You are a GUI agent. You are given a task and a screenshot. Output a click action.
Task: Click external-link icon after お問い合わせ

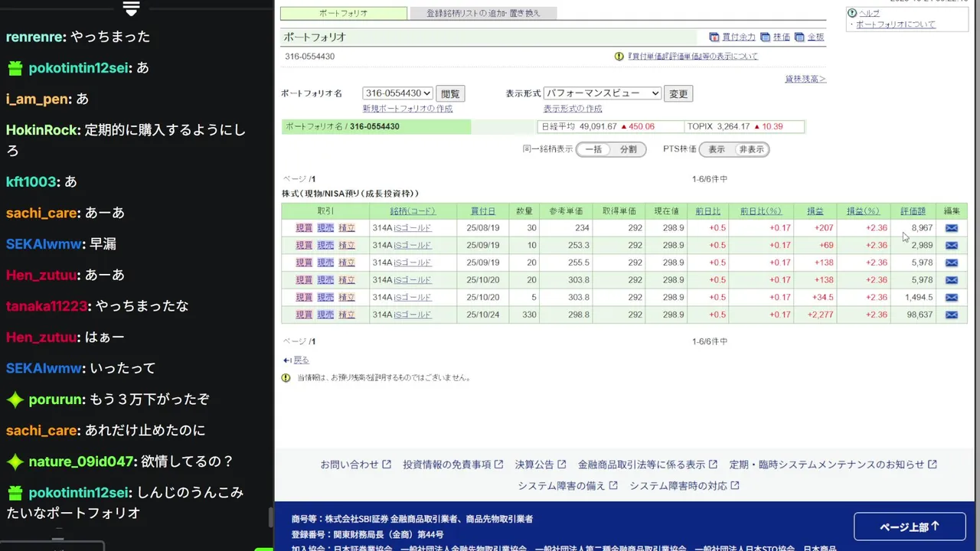pos(387,465)
